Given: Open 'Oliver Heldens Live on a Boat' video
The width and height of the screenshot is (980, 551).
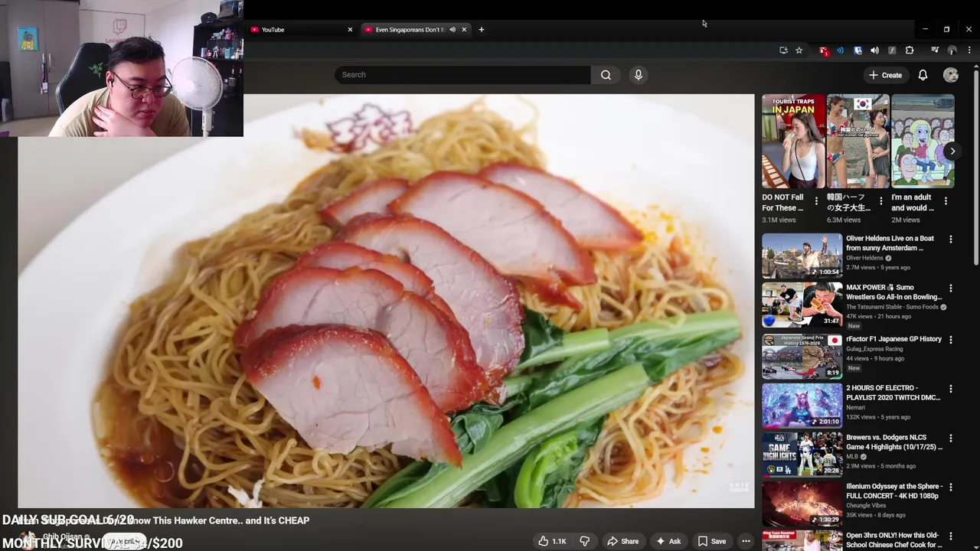Looking at the screenshot, I should [x=890, y=243].
